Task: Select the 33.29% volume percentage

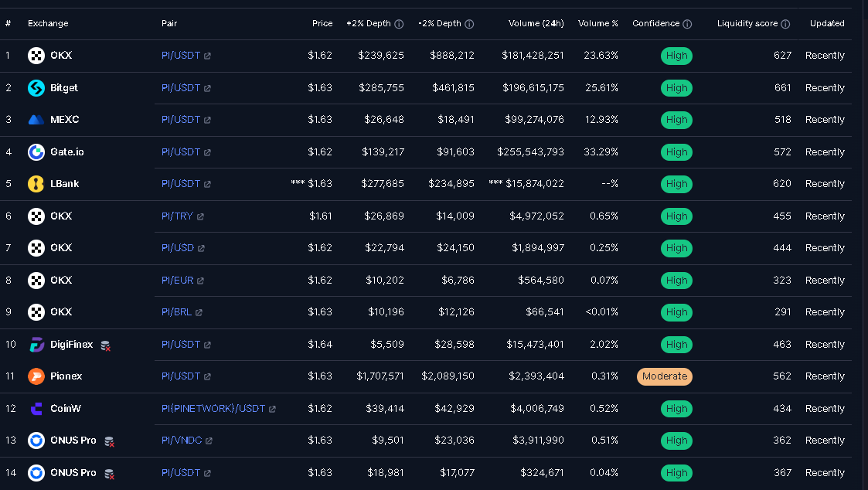Action: (x=601, y=151)
